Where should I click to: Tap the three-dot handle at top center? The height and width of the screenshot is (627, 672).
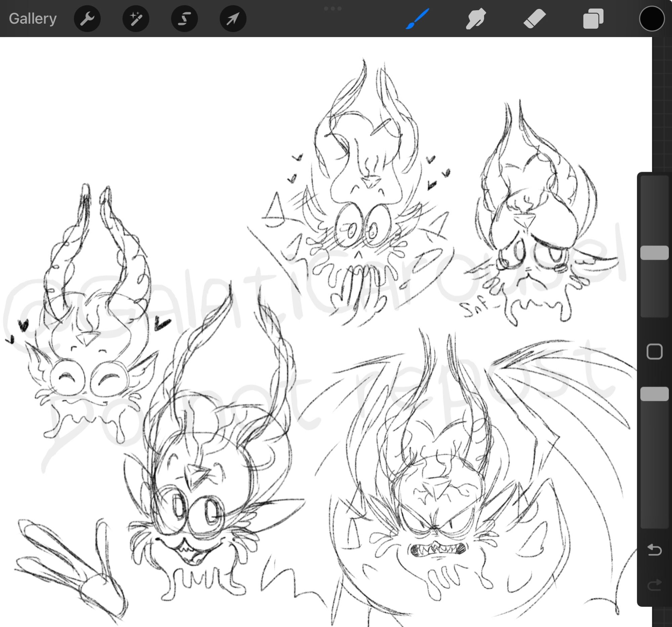click(x=333, y=8)
